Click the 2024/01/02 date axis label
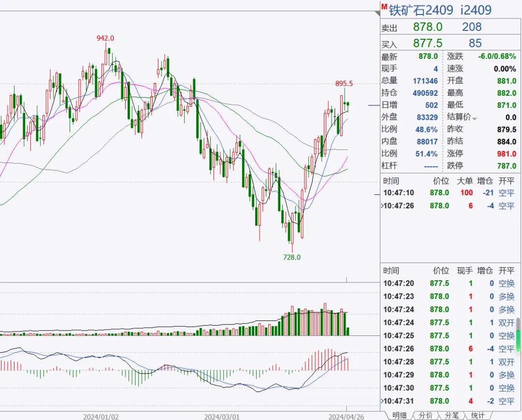Viewport: 522px width, 420px height. (x=101, y=417)
